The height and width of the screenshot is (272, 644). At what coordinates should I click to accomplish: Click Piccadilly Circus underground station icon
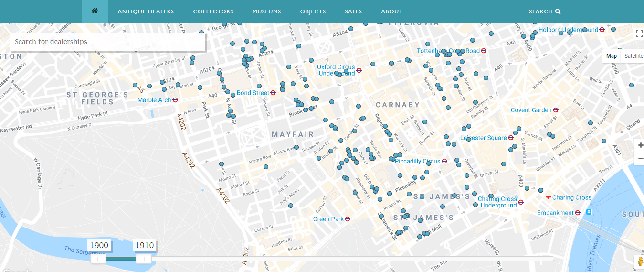click(444, 161)
